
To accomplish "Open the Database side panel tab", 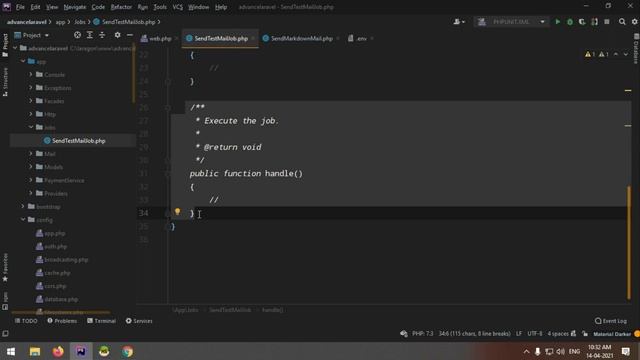I will 636,49.
